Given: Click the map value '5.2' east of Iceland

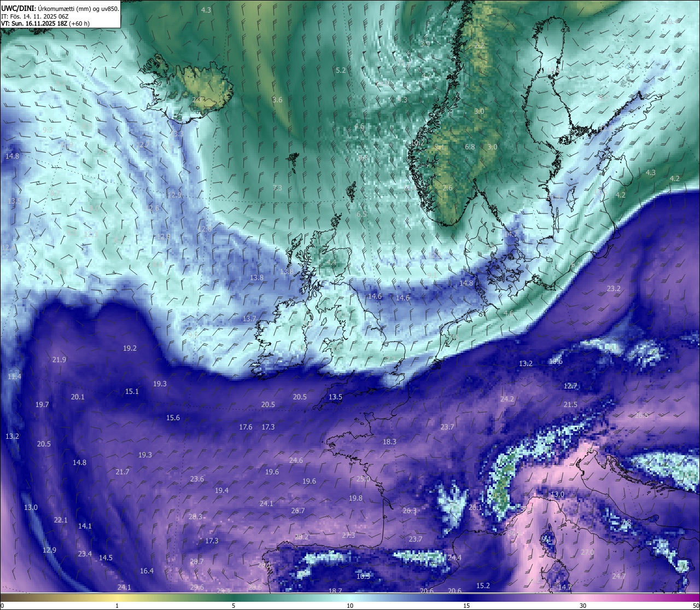Looking at the screenshot, I should click(341, 70).
